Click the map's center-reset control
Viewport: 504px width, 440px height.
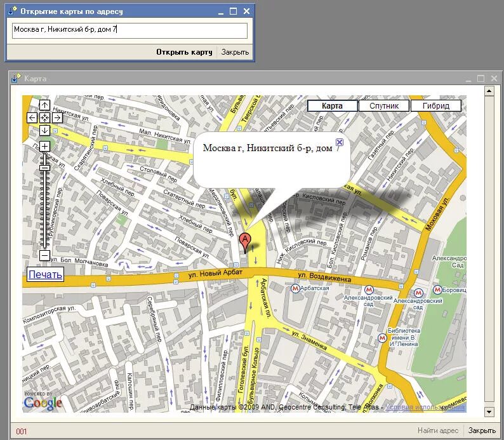pyautogui.click(x=44, y=118)
